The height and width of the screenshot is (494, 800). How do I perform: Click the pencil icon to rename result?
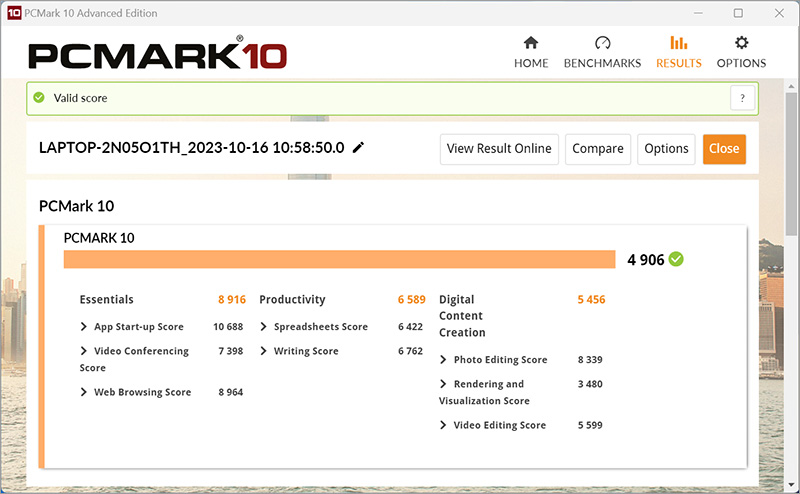(x=359, y=147)
